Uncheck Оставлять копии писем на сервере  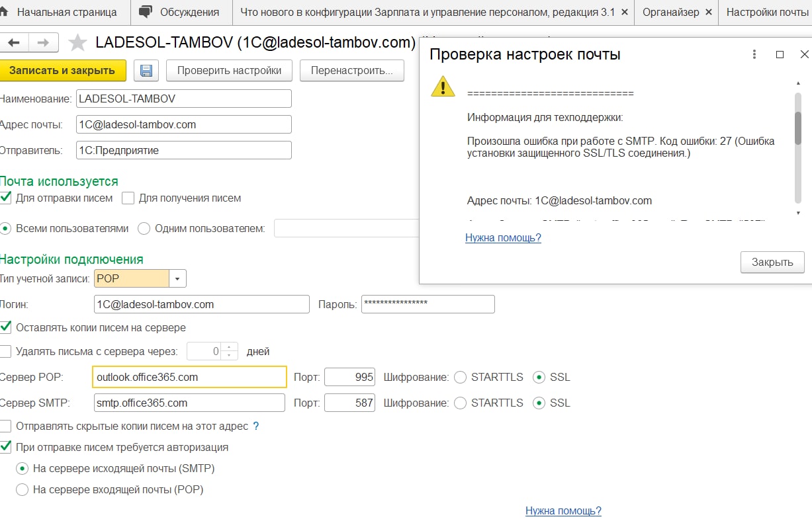pyautogui.click(x=6, y=327)
